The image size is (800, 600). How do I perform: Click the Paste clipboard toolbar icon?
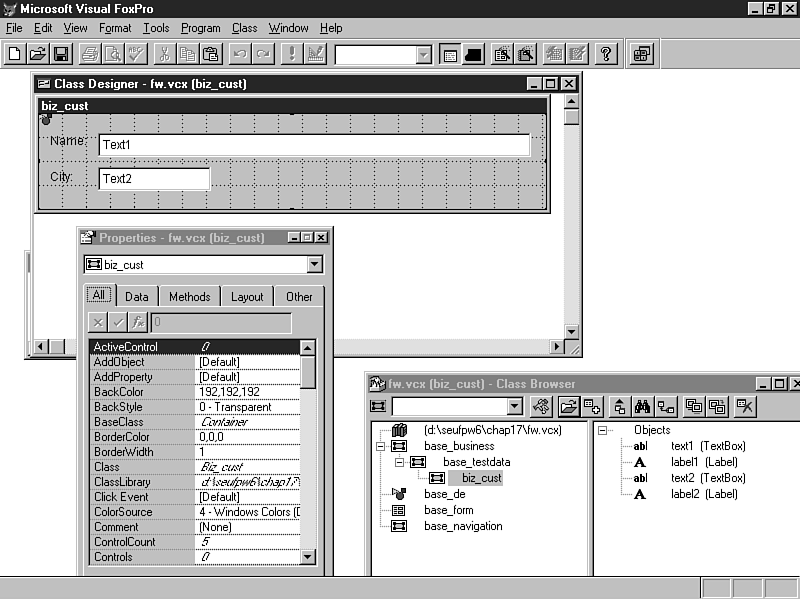point(211,54)
